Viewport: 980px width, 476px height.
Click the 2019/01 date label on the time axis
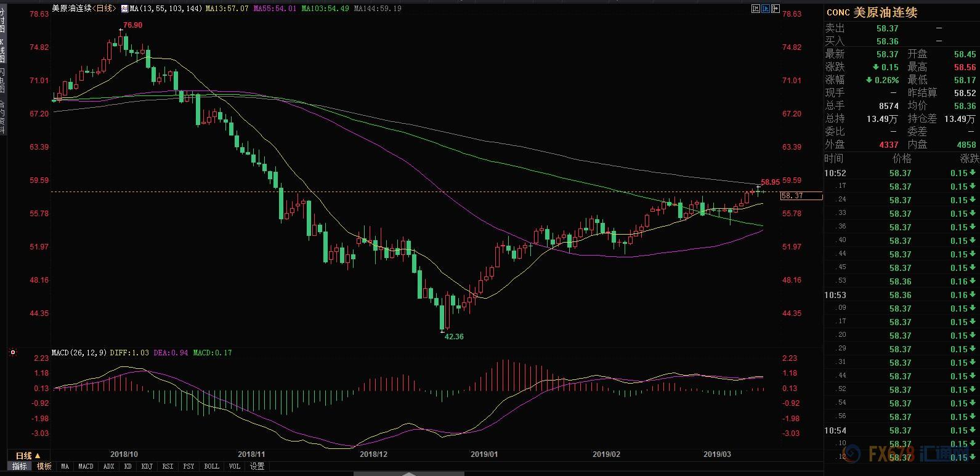point(484,454)
